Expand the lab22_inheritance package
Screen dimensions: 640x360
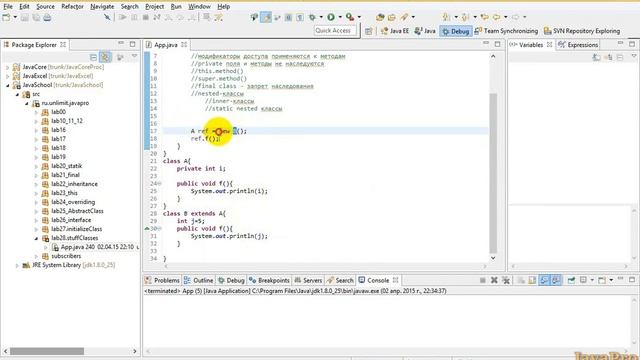point(36,184)
